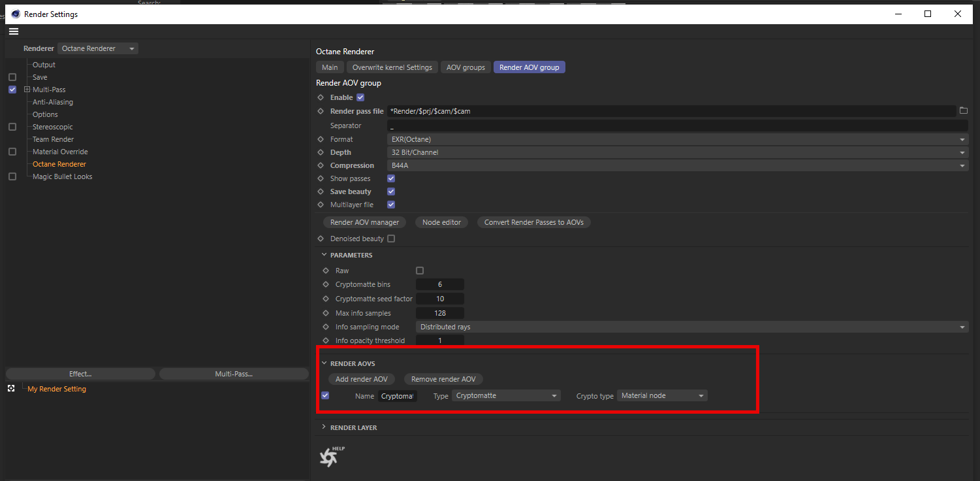
Task: Disable the Multi-Pass checkbox
Action: coord(12,90)
